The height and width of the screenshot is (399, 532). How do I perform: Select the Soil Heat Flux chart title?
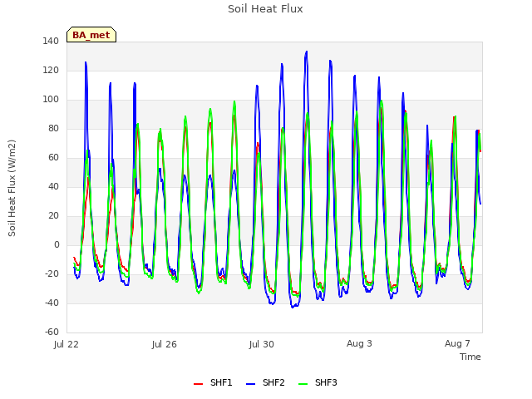point(265,9)
